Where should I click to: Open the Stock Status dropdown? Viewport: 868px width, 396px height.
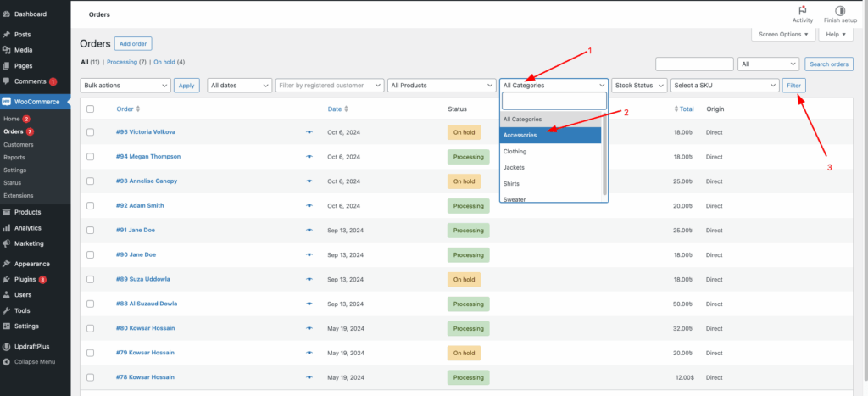pyautogui.click(x=639, y=86)
